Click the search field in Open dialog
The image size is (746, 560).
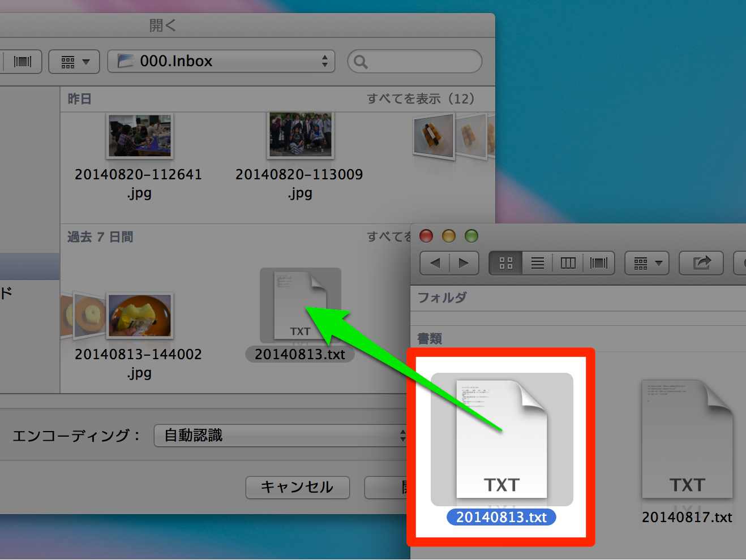tap(415, 62)
